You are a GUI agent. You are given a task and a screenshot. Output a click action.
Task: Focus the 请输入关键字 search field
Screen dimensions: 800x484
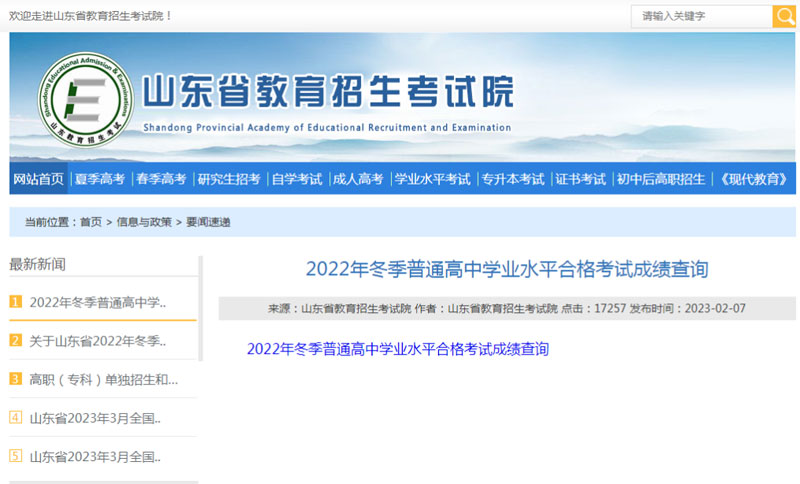point(702,16)
